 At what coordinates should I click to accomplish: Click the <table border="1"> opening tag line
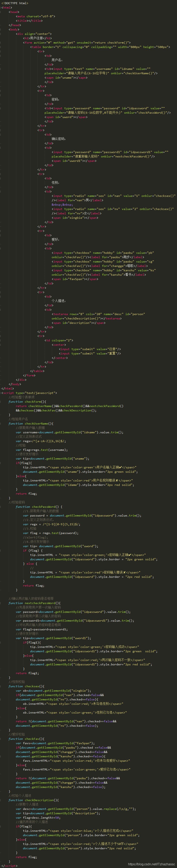pos(100,47)
